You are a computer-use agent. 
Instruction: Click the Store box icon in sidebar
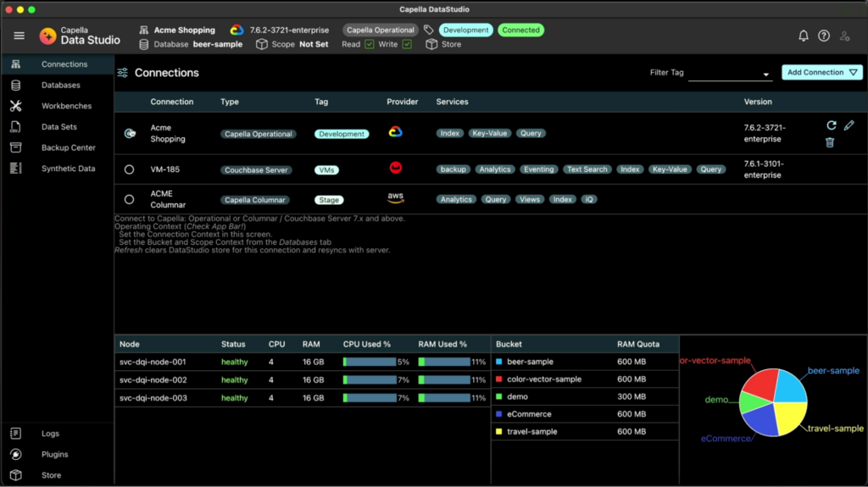click(x=15, y=475)
